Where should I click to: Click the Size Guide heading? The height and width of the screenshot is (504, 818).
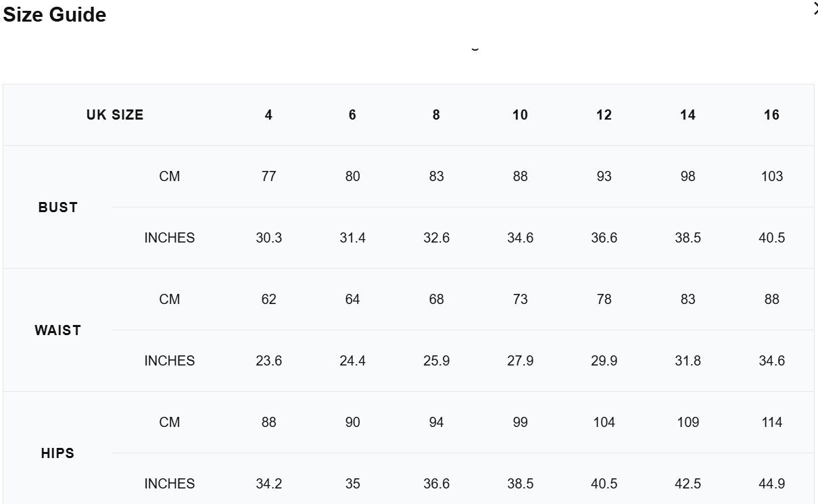coord(55,15)
